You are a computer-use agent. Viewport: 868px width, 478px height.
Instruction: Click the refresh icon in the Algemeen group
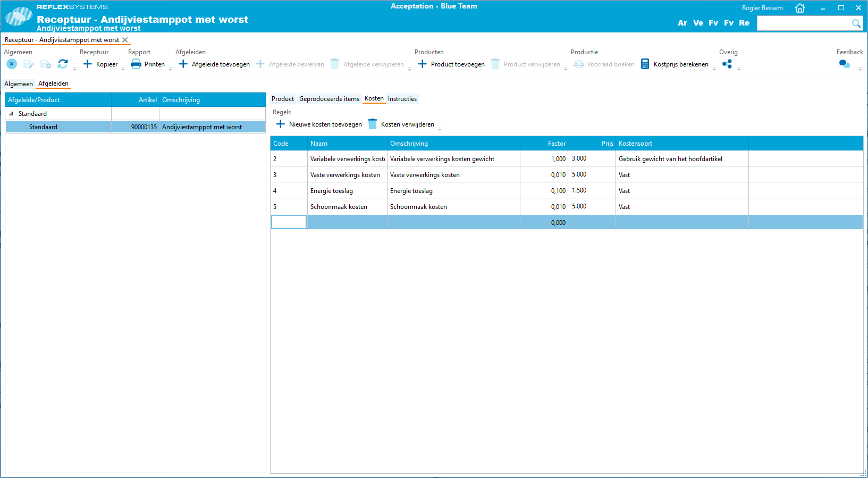click(x=63, y=64)
